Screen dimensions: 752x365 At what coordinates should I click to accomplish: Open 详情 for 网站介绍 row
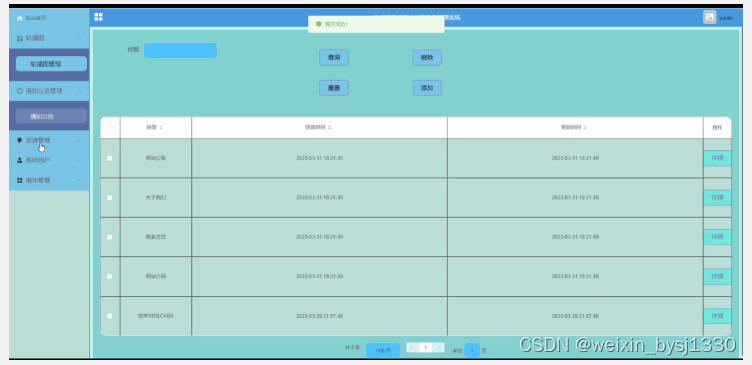coord(717,276)
